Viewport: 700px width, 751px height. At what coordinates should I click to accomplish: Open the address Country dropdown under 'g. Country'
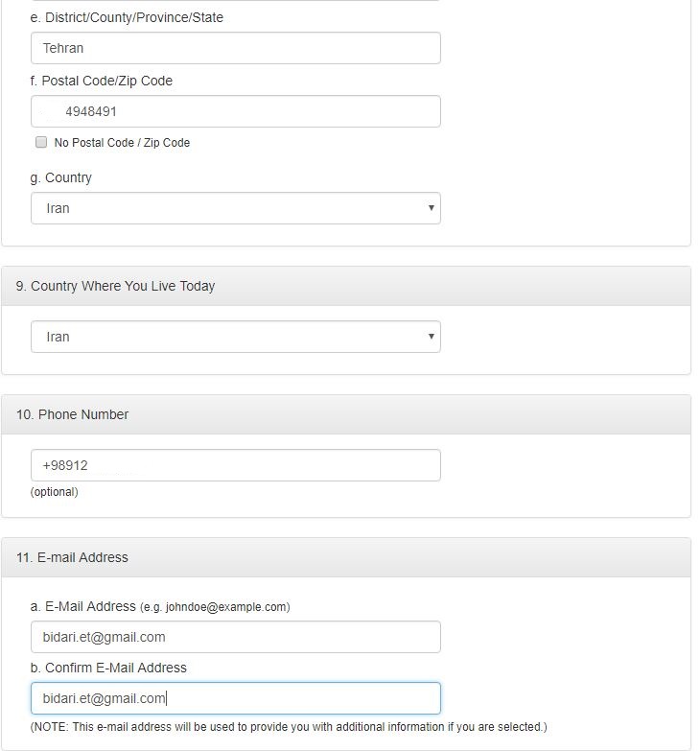[235, 208]
